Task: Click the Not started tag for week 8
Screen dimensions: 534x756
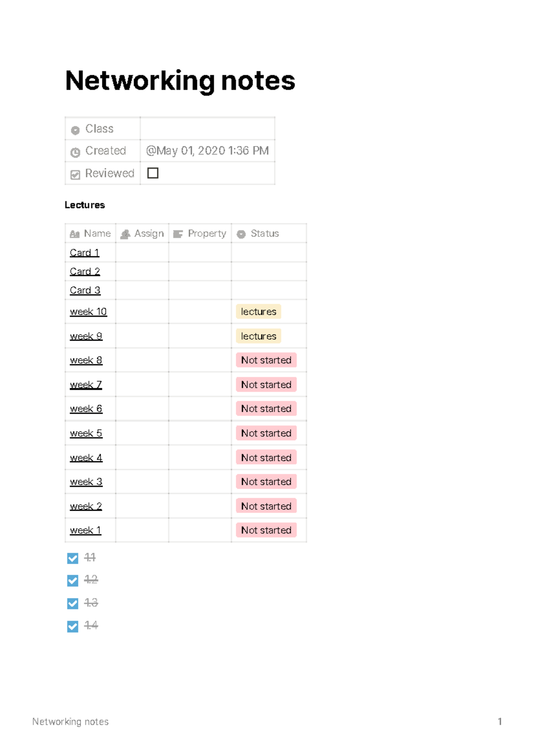Action: (266, 360)
